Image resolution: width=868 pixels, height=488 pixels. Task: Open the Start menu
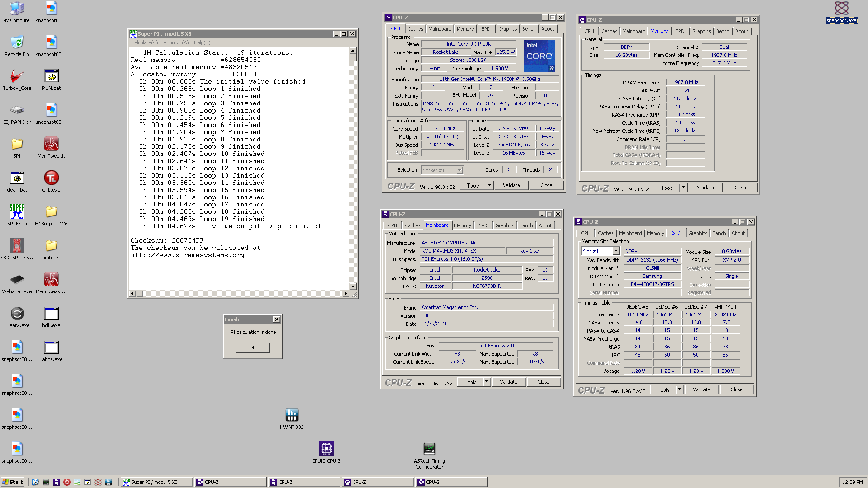[x=12, y=482]
